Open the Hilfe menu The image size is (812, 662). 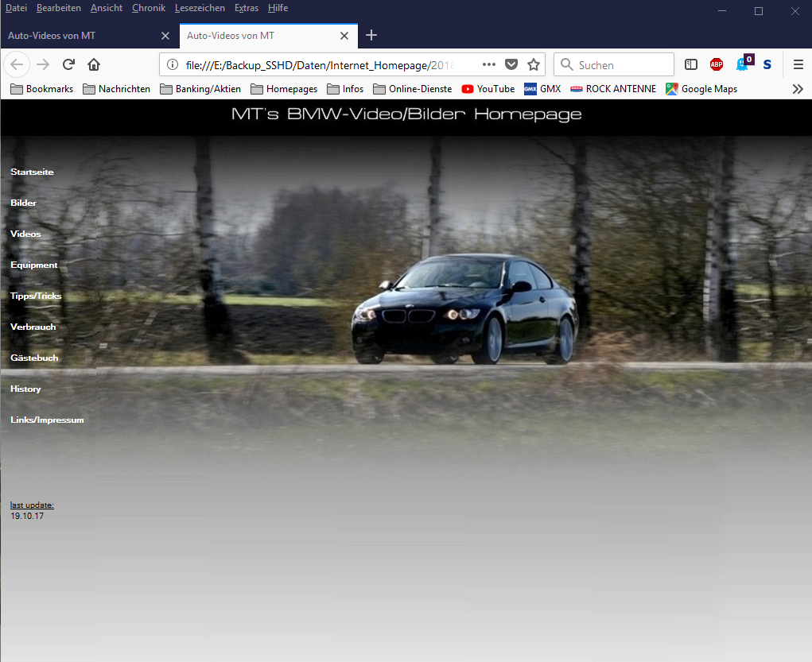278,8
